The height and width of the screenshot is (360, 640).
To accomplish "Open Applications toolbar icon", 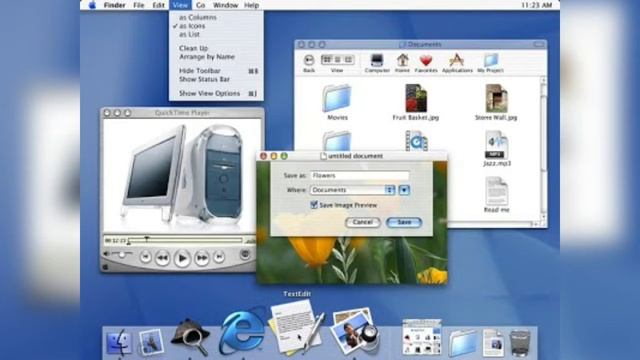I will [x=457, y=63].
